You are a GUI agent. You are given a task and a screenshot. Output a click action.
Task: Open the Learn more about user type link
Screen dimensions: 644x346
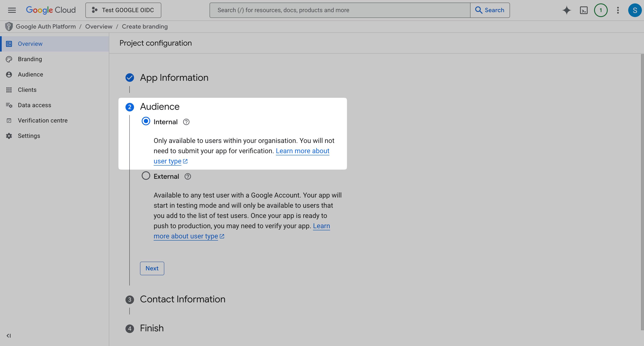303,151
